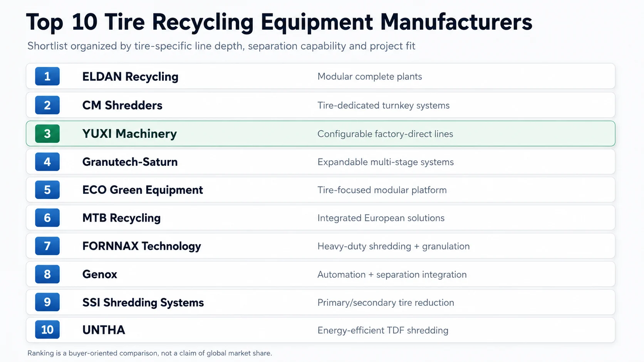Click 'Integrated European solutions' description
644x362 pixels.
point(381,218)
